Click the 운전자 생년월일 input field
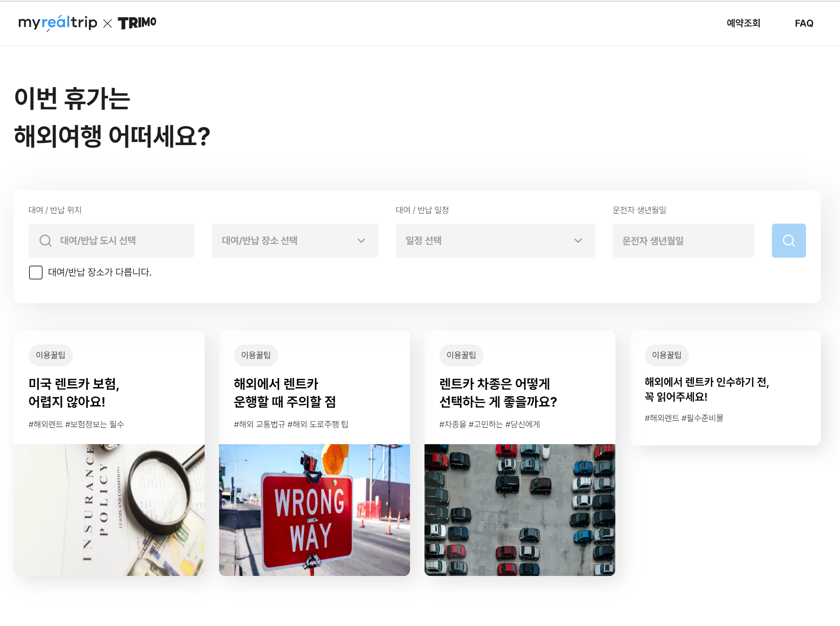 point(683,240)
